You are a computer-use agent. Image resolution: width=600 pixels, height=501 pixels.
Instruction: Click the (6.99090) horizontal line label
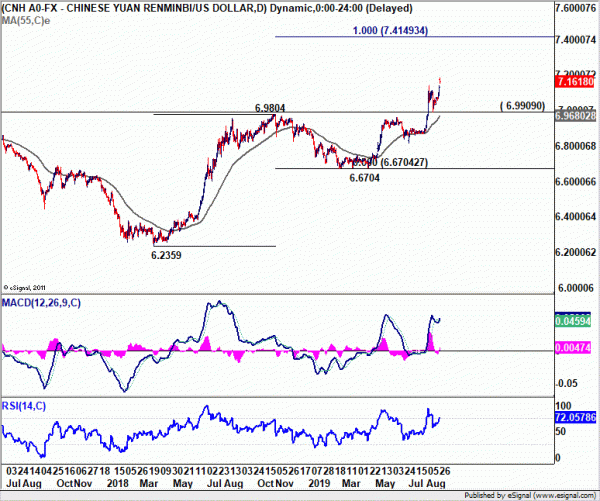(523, 106)
